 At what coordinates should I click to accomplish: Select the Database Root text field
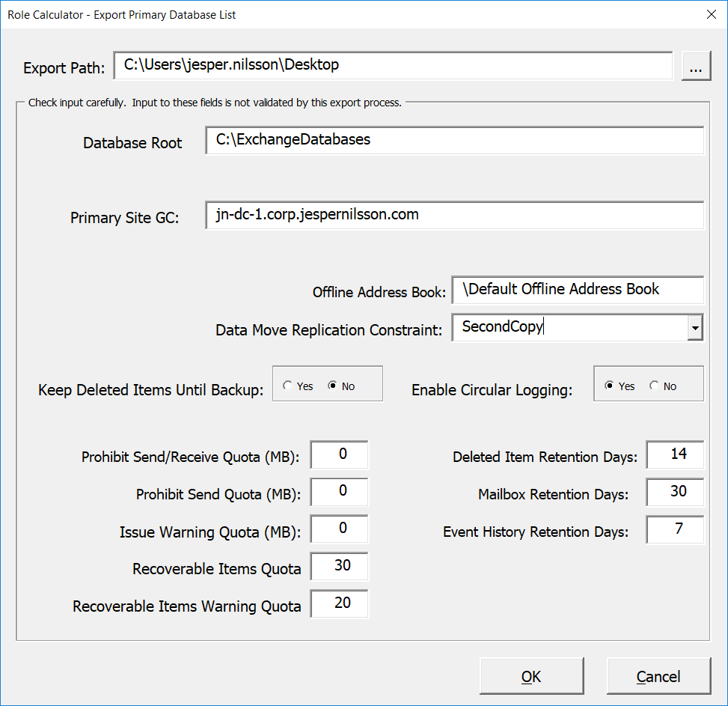[x=454, y=140]
